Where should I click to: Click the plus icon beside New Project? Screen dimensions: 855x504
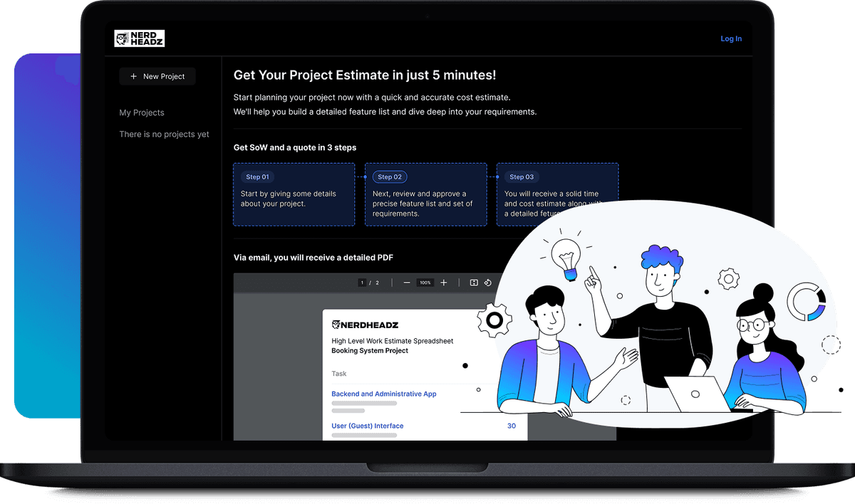[133, 77]
